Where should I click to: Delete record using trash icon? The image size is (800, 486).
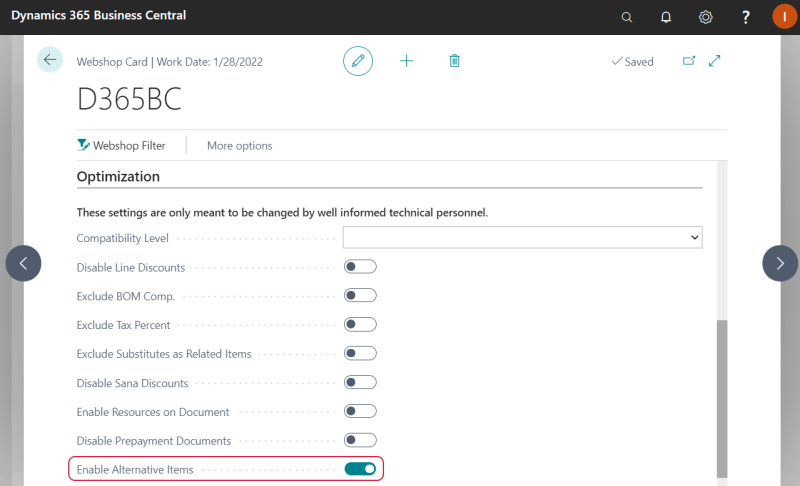454,61
